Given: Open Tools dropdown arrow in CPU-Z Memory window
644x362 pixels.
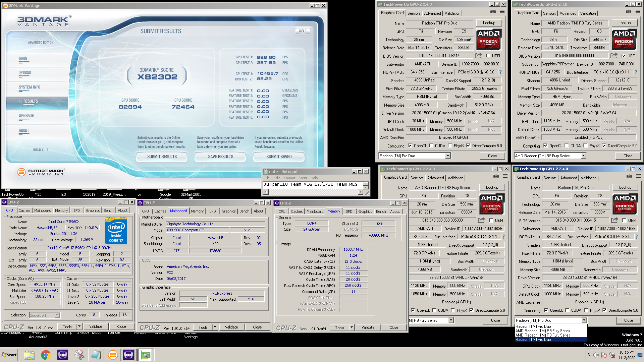Looking at the screenshot, I should point(352,327).
